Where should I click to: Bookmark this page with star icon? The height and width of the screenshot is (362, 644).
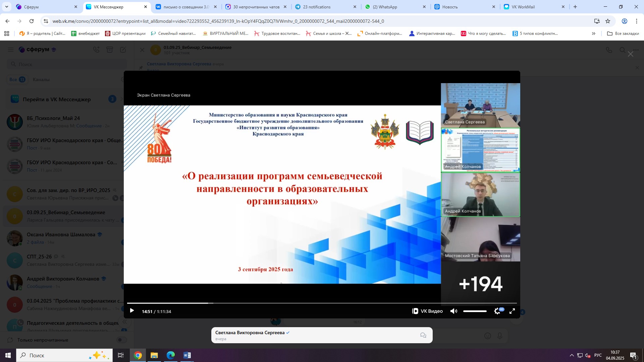coord(608,21)
